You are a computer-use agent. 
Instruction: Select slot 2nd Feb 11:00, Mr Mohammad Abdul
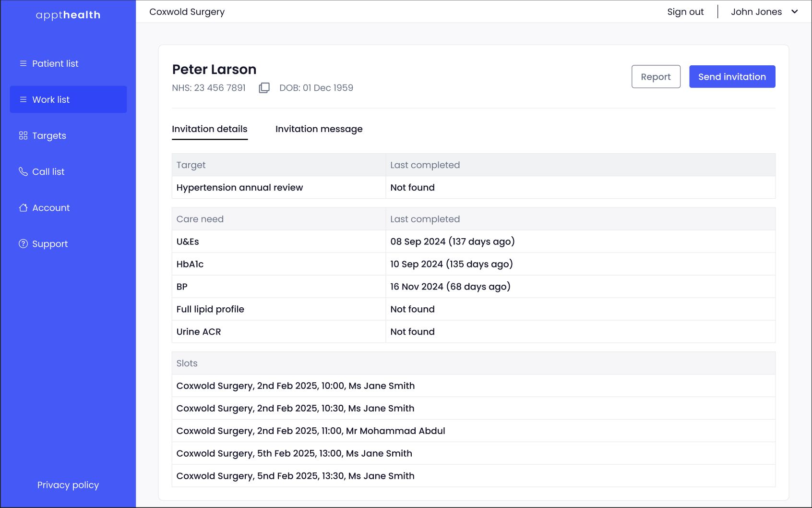coord(474,431)
